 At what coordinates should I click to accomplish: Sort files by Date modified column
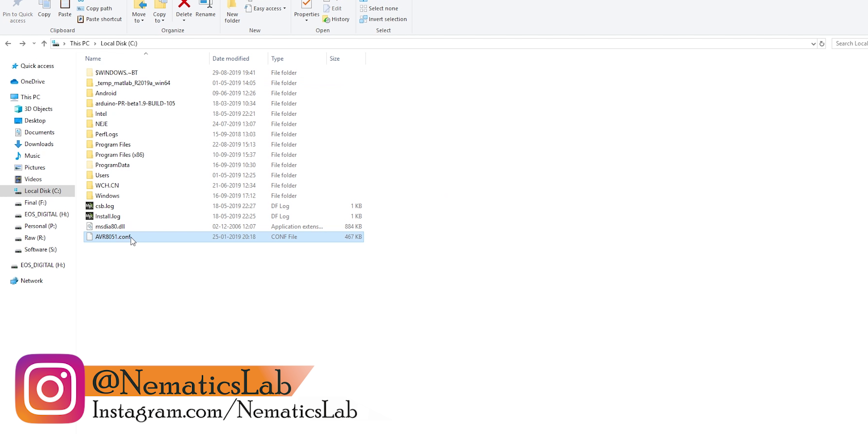pyautogui.click(x=231, y=58)
